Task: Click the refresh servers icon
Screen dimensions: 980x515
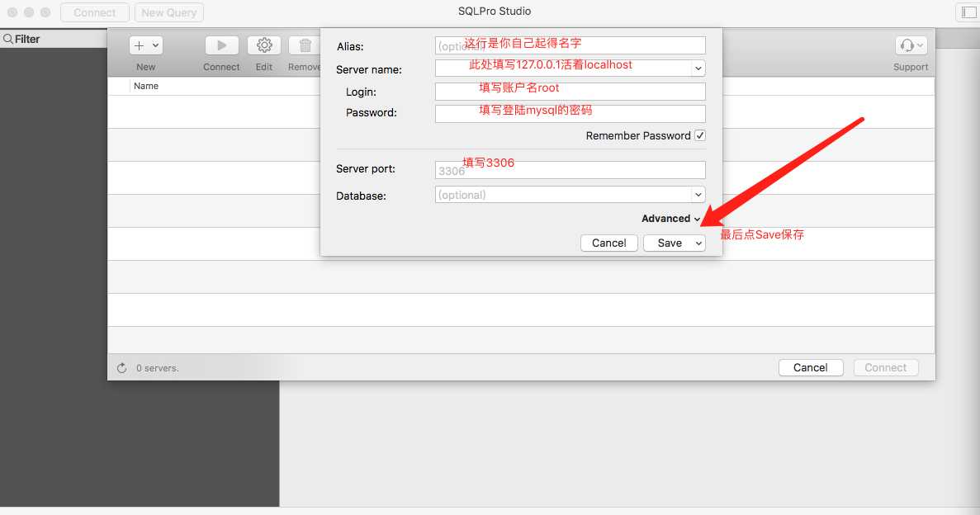Action: pyautogui.click(x=122, y=368)
